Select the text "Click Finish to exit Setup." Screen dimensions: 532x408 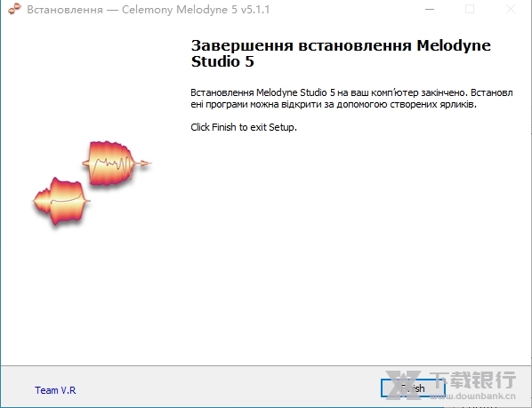pyautogui.click(x=244, y=127)
